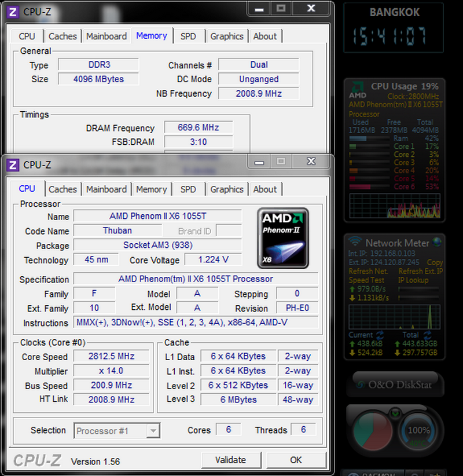Screen dimensions: 463x476
Task: Switch to the Caches tab in the front CPU window
Action: [63, 189]
